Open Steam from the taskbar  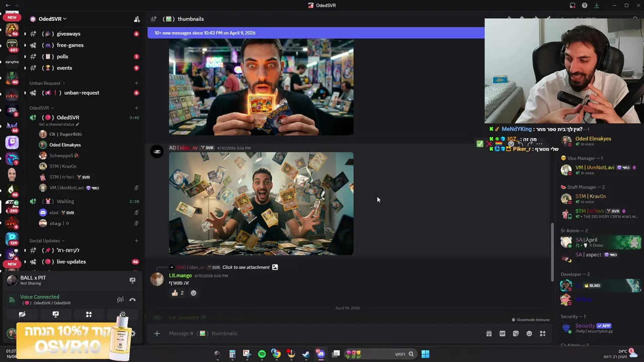pyautogui.click(x=305, y=354)
